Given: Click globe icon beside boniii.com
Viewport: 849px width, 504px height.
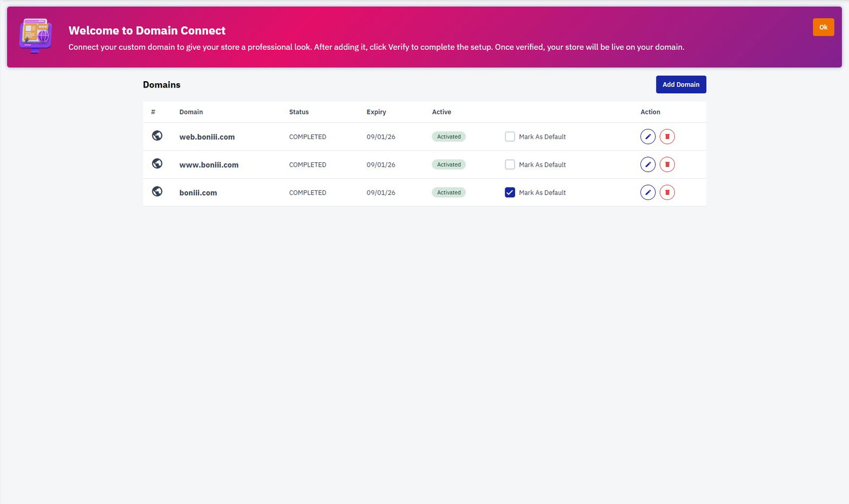Looking at the screenshot, I should (x=157, y=192).
